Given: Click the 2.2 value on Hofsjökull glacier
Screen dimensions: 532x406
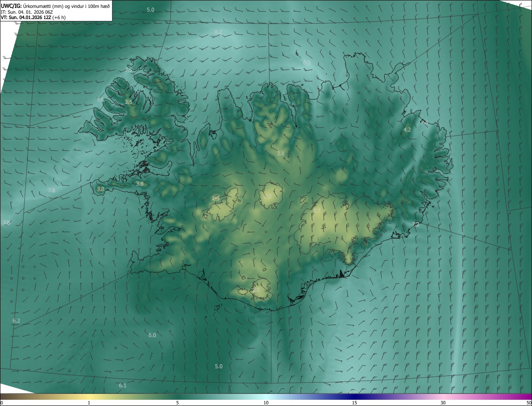Looking at the screenshot, I should [x=268, y=196].
